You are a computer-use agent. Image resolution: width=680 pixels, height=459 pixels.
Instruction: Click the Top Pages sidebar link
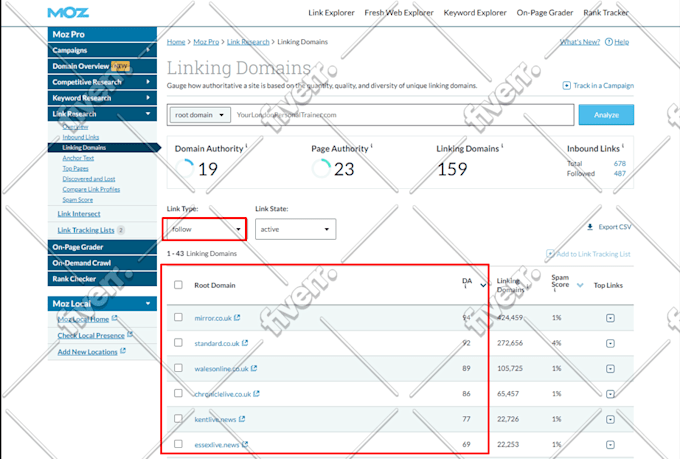click(x=75, y=168)
